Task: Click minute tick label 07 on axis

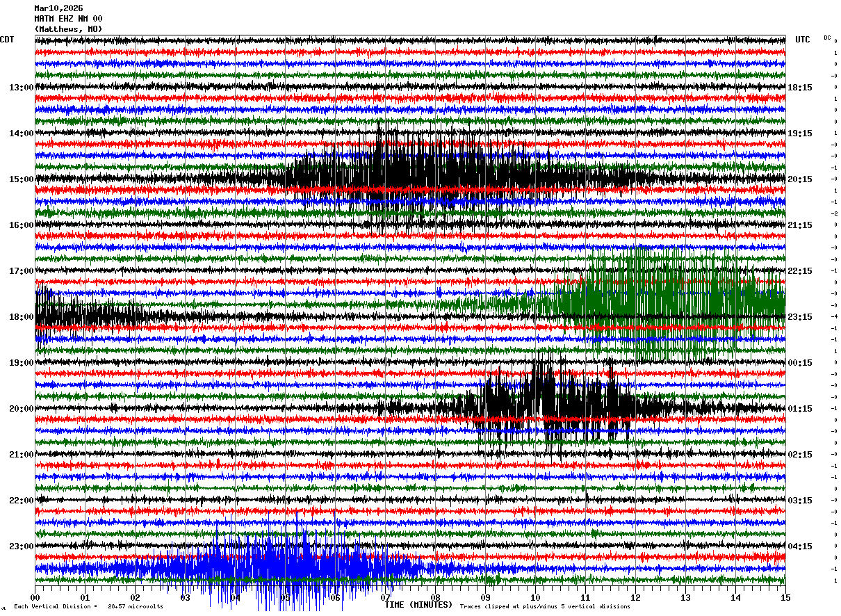Action: (386, 597)
